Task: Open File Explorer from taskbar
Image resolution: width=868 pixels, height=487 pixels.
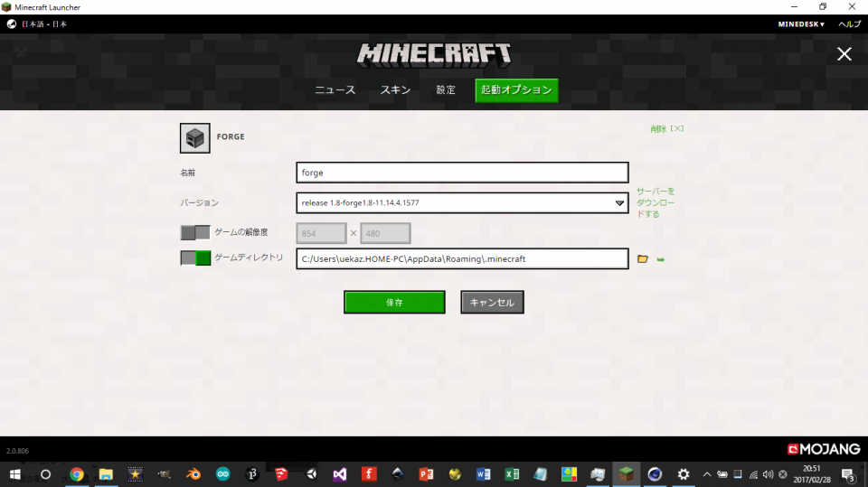Action: tap(106, 474)
